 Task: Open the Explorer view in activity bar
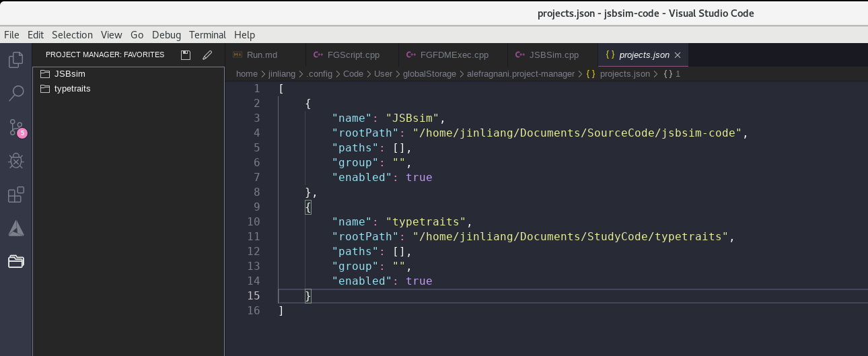pos(16,60)
